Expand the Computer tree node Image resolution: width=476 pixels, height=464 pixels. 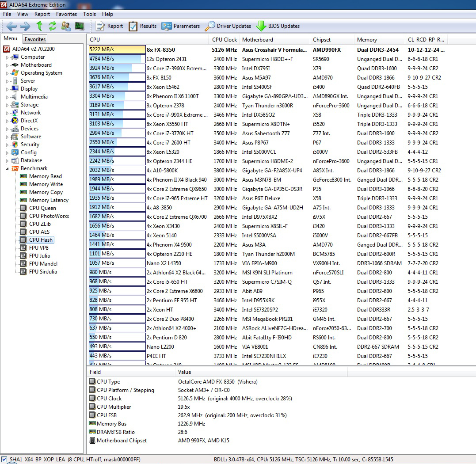7,57
